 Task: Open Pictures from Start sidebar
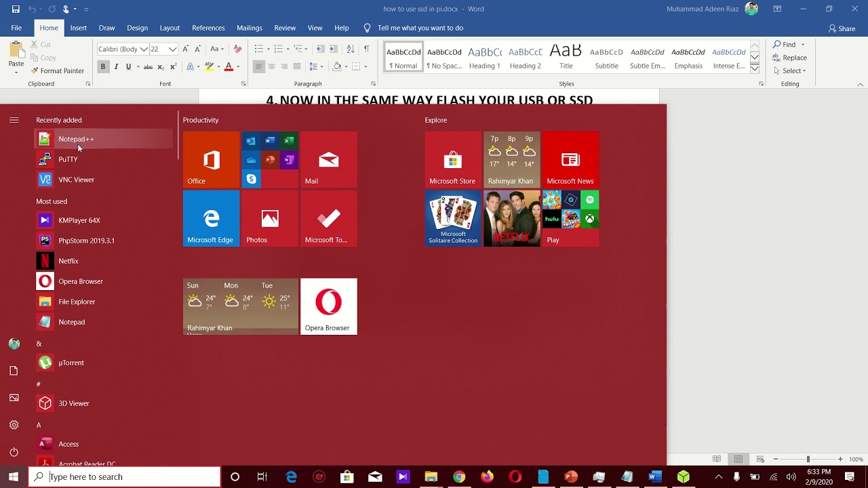[x=14, y=398]
